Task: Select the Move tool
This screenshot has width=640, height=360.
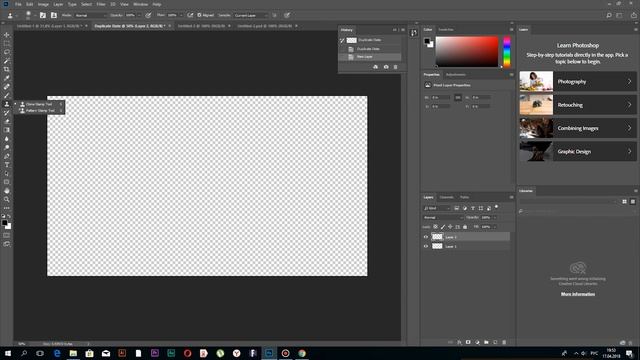Action: click(x=7, y=35)
